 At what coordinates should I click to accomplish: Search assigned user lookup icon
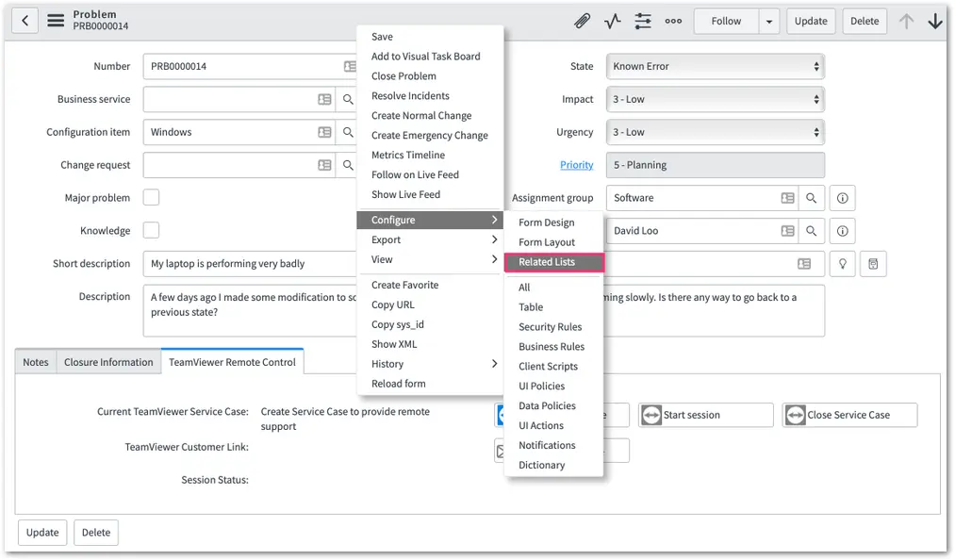812,231
